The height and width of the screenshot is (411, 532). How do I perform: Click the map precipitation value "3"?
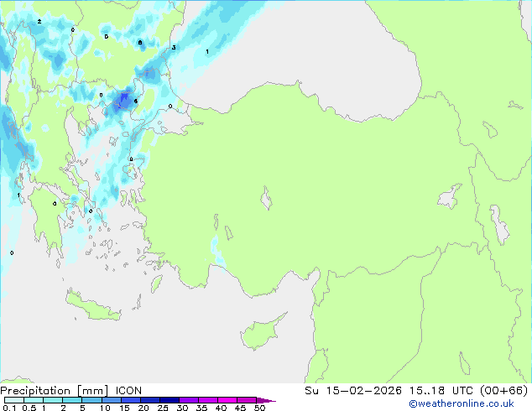click(174, 48)
